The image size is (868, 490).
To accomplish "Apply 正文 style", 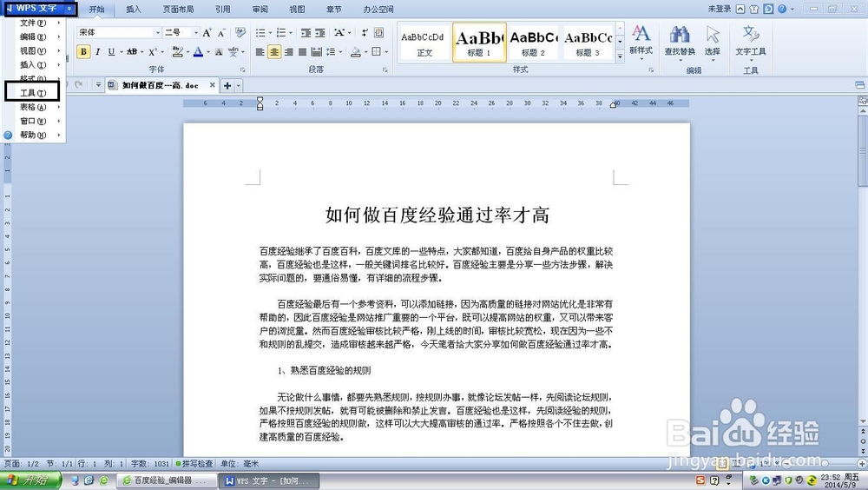I will [424, 42].
